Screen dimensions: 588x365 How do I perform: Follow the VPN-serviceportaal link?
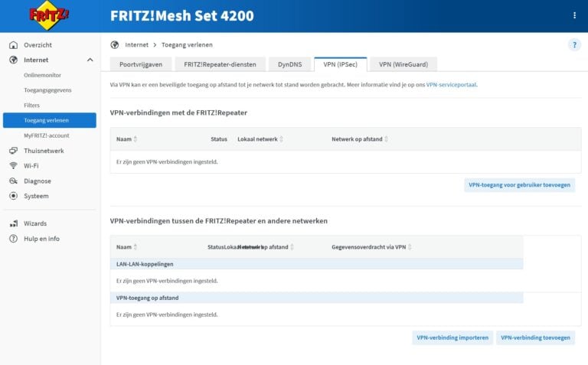click(x=456, y=85)
